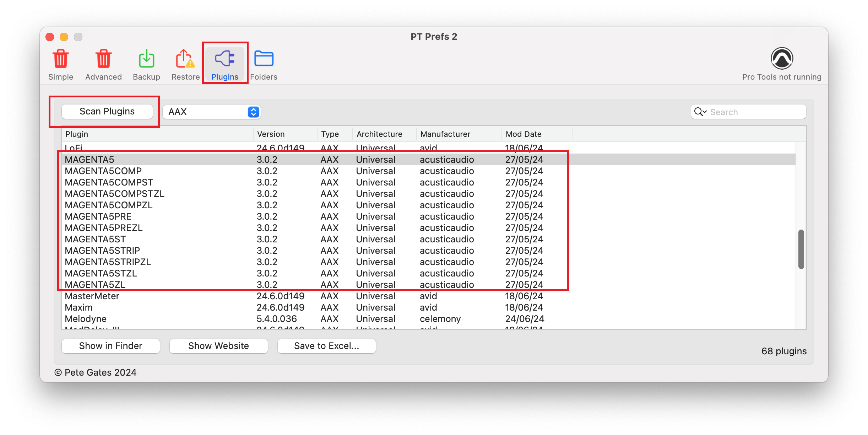868x435 pixels.
Task: Select the Plugins plug icon
Action: pyautogui.click(x=225, y=59)
